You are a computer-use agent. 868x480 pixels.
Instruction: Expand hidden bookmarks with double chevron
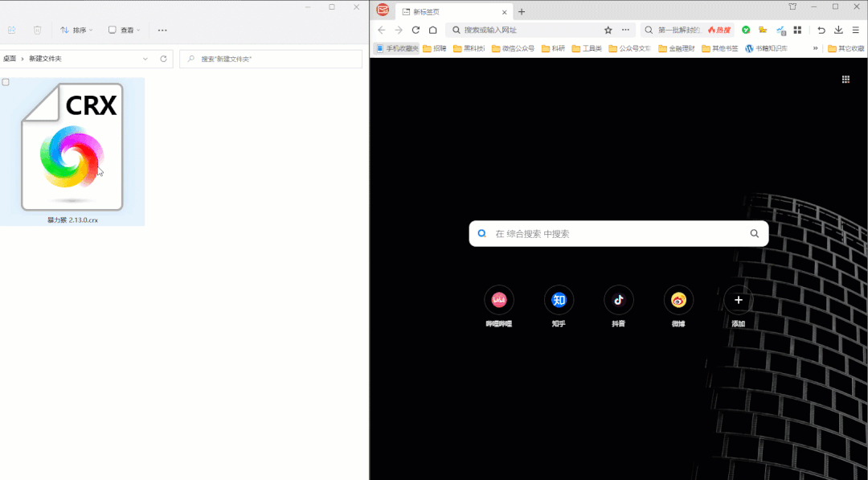tap(816, 49)
